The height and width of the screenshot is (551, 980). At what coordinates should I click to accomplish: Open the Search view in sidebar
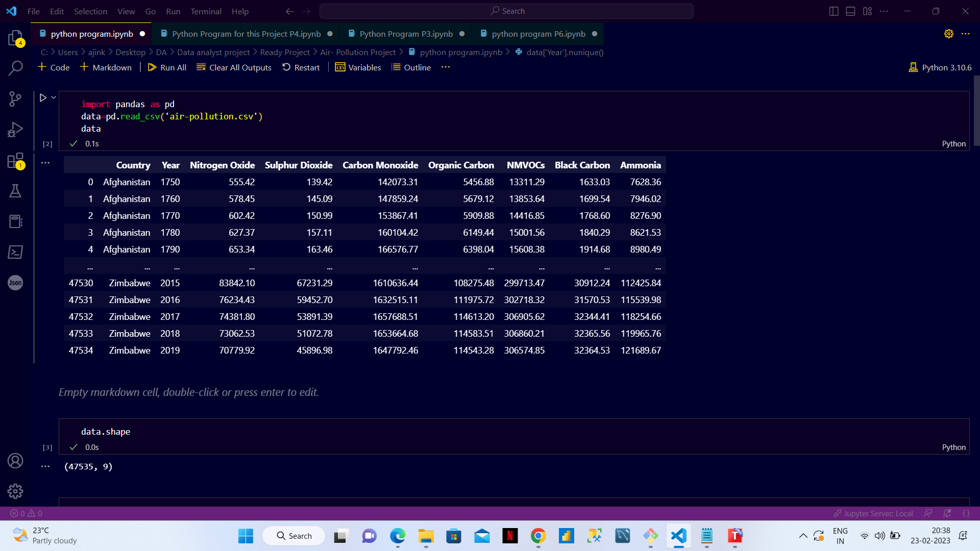click(x=15, y=68)
